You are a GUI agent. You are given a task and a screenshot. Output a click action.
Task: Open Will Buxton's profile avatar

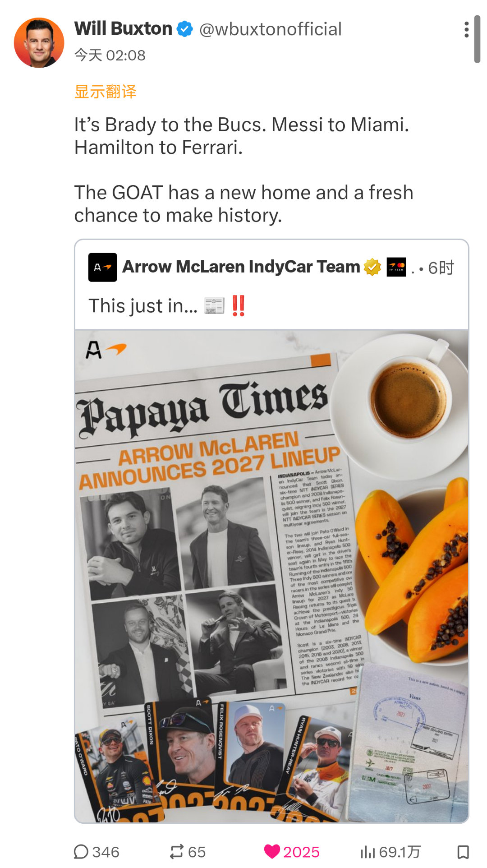39,43
